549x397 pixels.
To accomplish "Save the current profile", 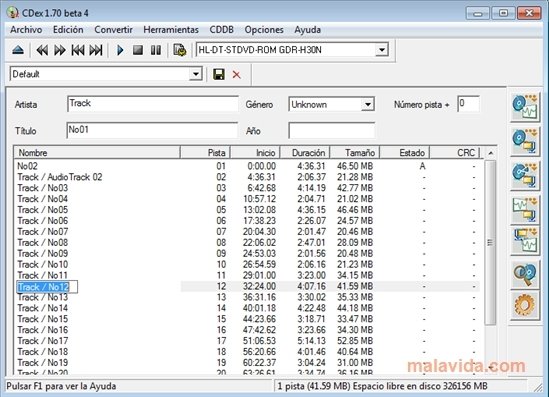I will [x=219, y=75].
